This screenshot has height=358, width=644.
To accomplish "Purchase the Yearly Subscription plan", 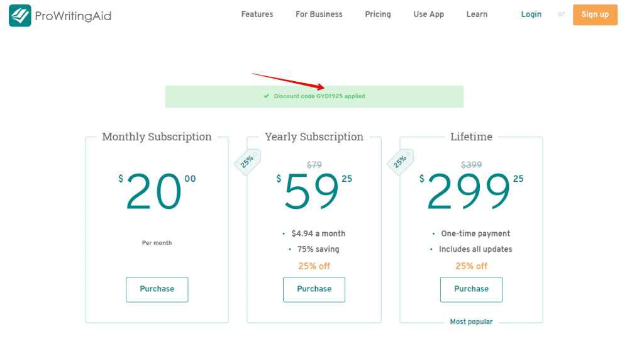I will [x=314, y=289].
